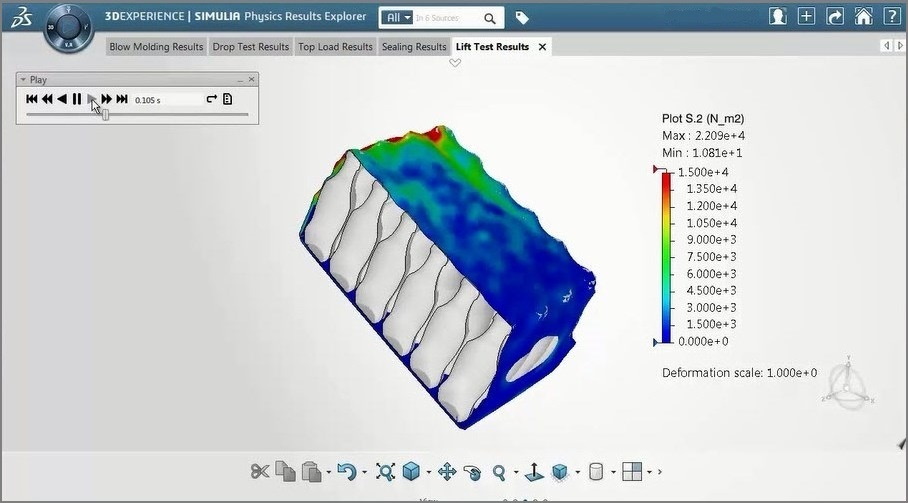Image resolution: width=908 pixels, height=503 pixels.
Task: Click the Cut scissors icon
Action: coord(260,471)
